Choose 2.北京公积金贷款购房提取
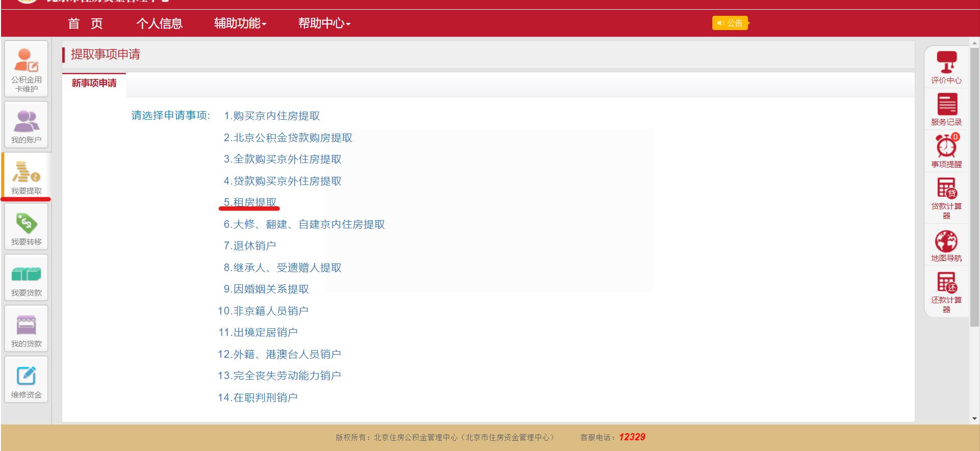The image size is (980, 451). pyautogui.click(x=288, y=138)
